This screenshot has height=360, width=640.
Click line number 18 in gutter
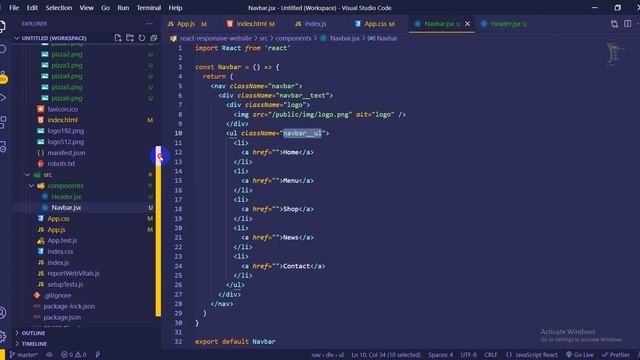click(x=178, y=209)
